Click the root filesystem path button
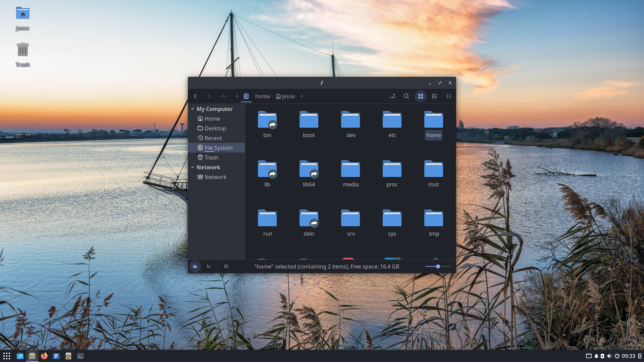The image size is (644, 362). coord(246,96)
